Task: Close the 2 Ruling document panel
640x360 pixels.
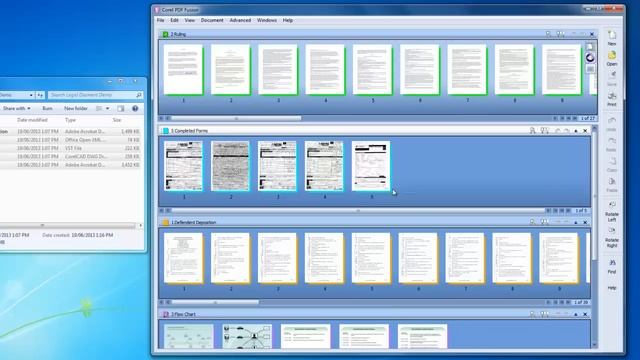Action: [x=592, y=34]
